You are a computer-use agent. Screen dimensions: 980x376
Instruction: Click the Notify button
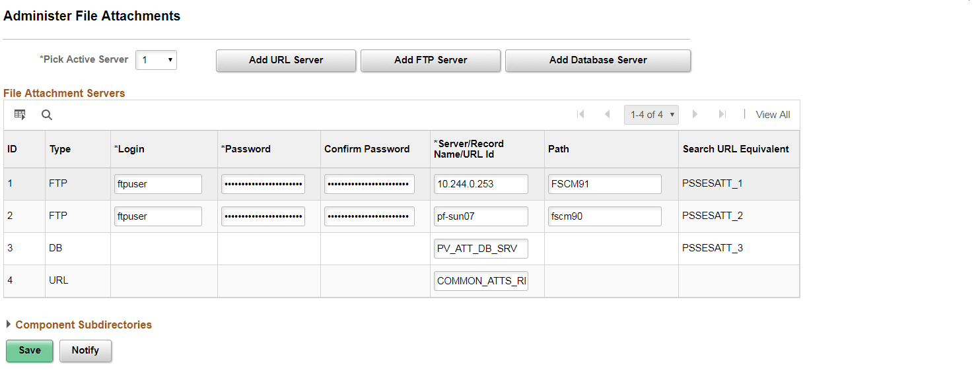tap(85, 350)
